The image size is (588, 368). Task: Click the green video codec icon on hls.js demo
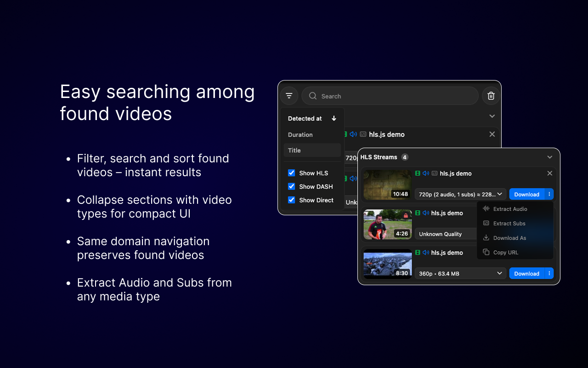tap(417, 173)
